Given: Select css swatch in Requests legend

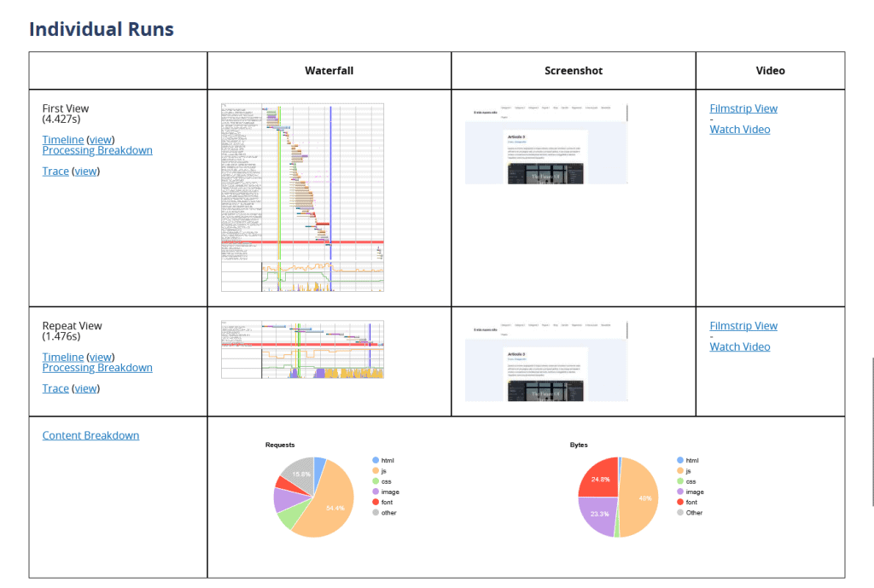Looking at the screenshot, I should point(376,481).
